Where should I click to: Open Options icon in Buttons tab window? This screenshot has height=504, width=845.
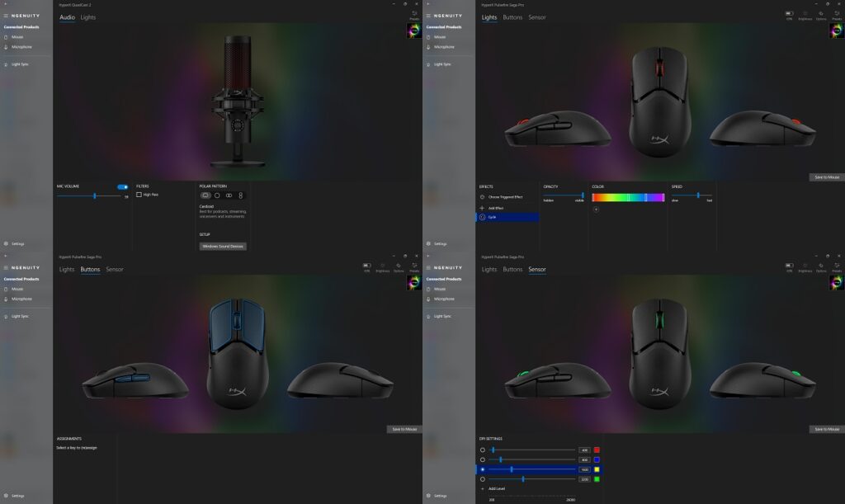tap(399, 267)
